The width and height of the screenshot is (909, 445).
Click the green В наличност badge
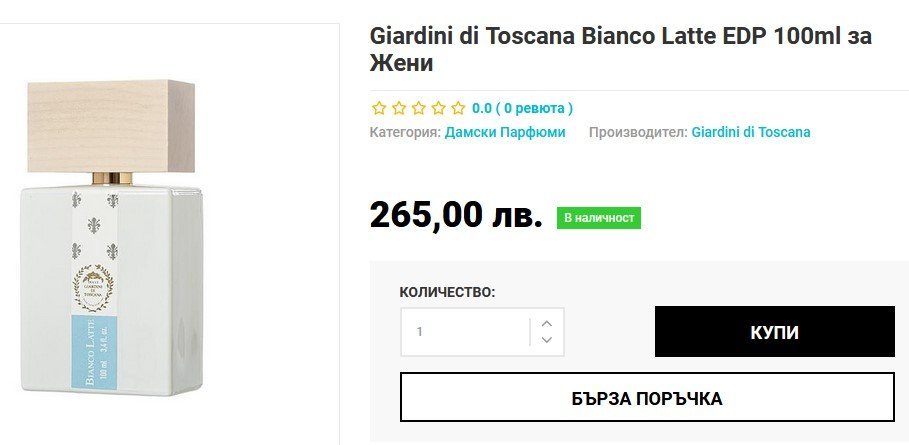[598, 217]
